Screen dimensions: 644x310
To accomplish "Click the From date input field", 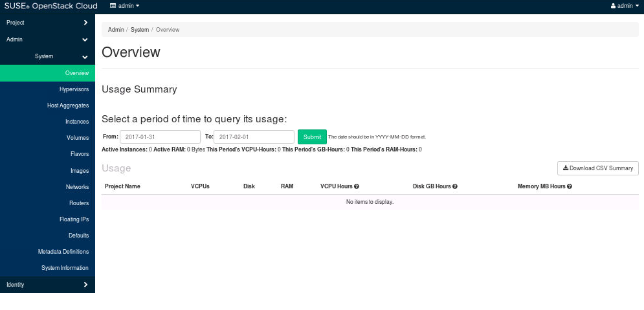I will click(x=160, y=137).
